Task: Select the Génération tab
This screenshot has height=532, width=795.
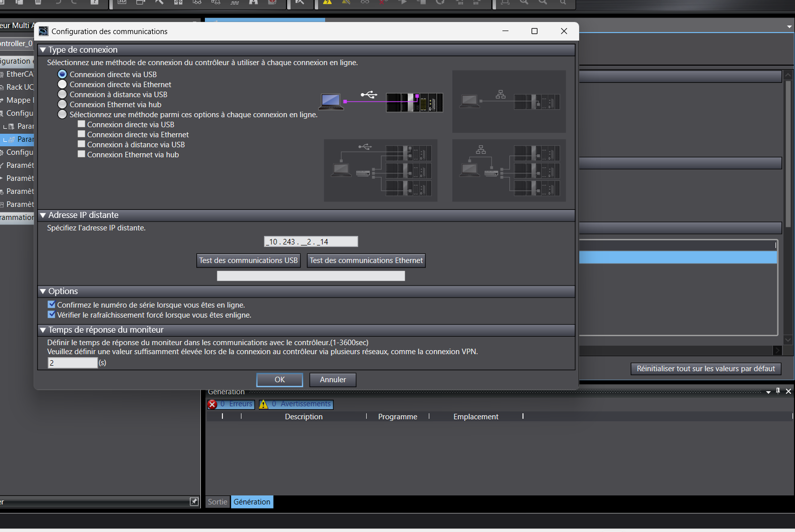Action: tap(252, 502)
